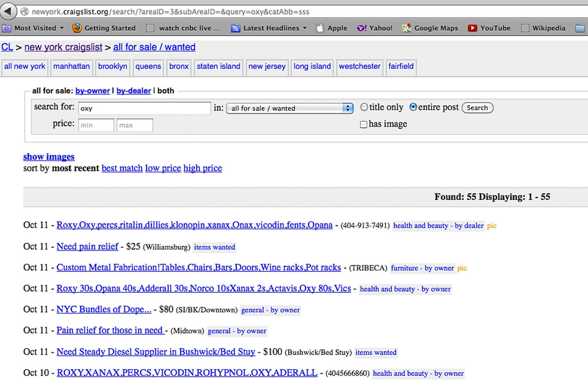Screen dimensions: 588x380
Task: Click the 'show images' link
Action: pyautogui.click(x=49, y=157)
